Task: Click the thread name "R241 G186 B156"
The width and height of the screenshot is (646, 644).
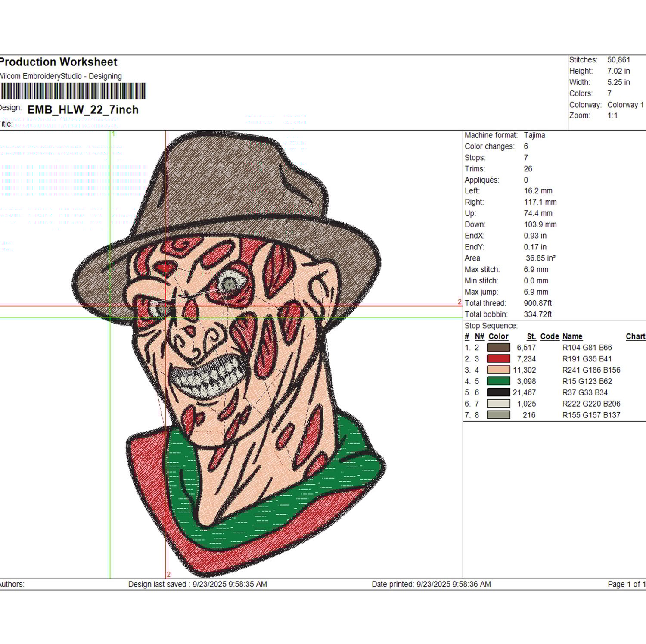Action: [x=591, y=370]
